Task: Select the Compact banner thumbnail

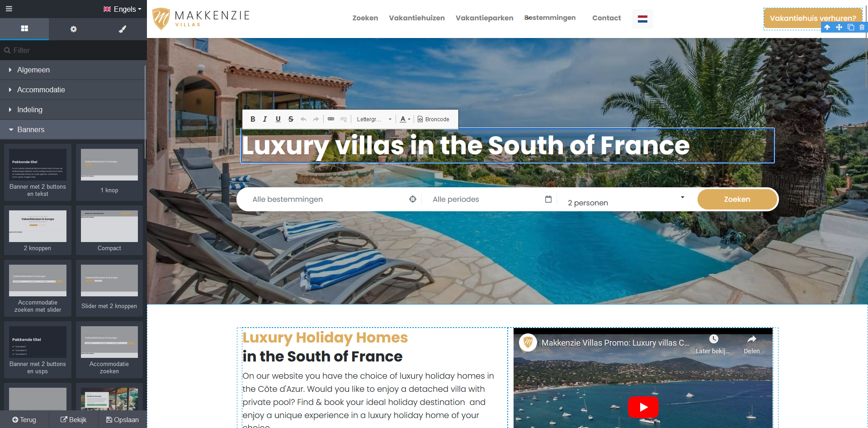Action: (x=109, y=230)
